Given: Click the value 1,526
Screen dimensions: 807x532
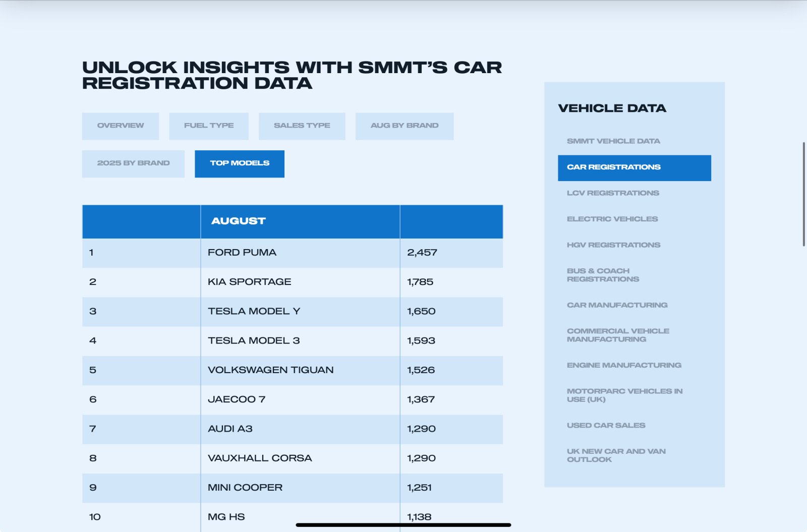Looking at the screenshot, I should coord(421,370).
